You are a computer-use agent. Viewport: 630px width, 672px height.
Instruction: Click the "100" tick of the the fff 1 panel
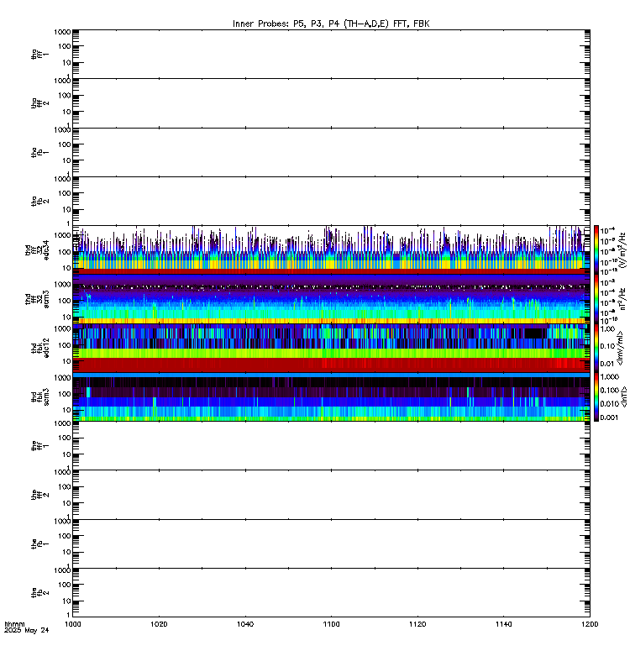(65, 438)
